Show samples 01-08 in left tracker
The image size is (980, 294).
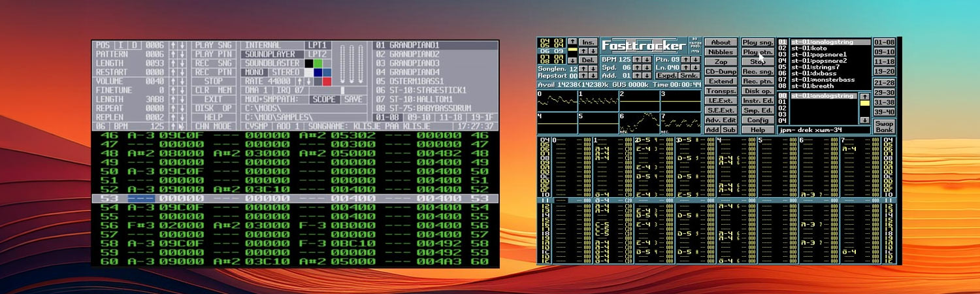(x=388, y=117)
